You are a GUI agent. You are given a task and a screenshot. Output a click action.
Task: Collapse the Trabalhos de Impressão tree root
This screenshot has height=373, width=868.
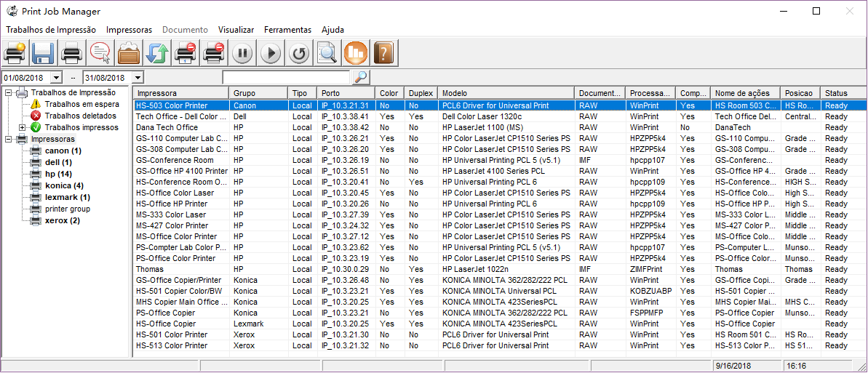(8, 93)
